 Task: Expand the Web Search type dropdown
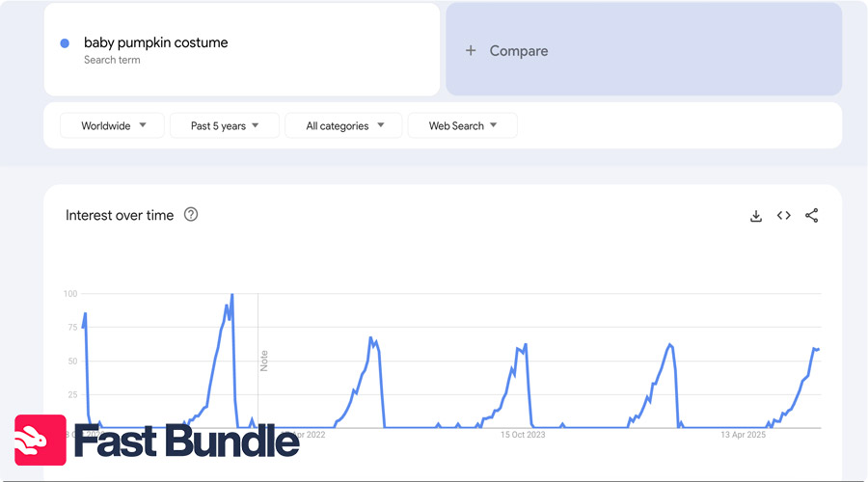[463, 126]
